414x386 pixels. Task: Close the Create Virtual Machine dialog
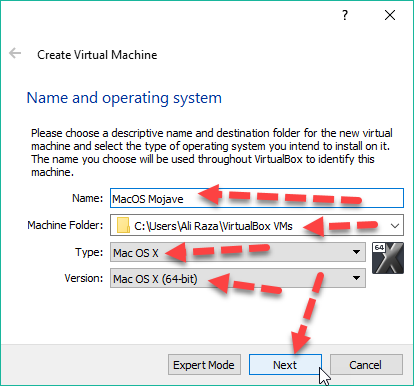click(390, 15)
